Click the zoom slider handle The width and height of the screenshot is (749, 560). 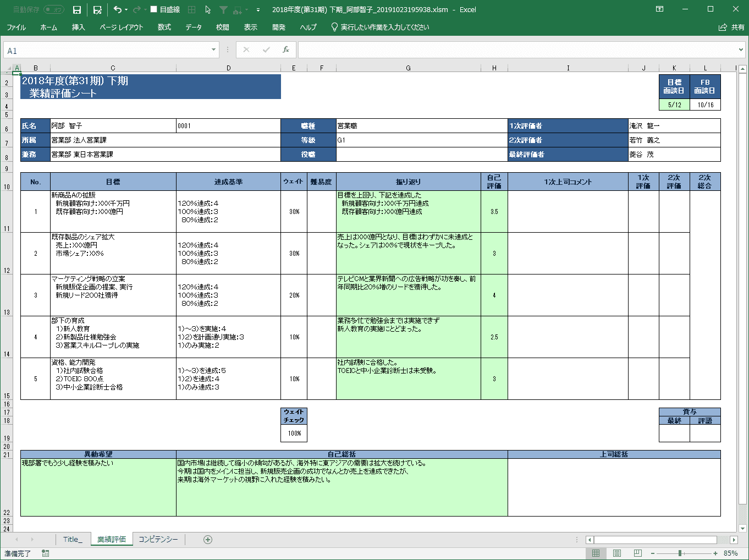[680, 553]
